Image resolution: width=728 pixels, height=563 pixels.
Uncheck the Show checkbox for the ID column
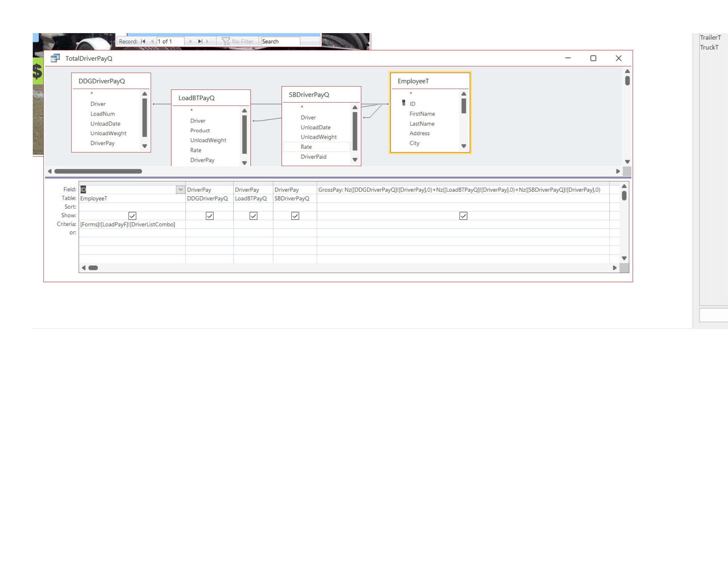pos(132,216)
